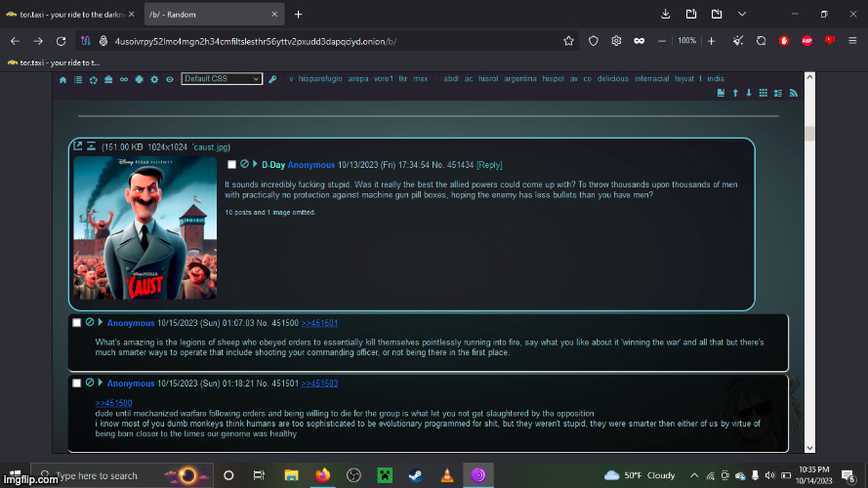Open the delicious board link

coord(613,79)
